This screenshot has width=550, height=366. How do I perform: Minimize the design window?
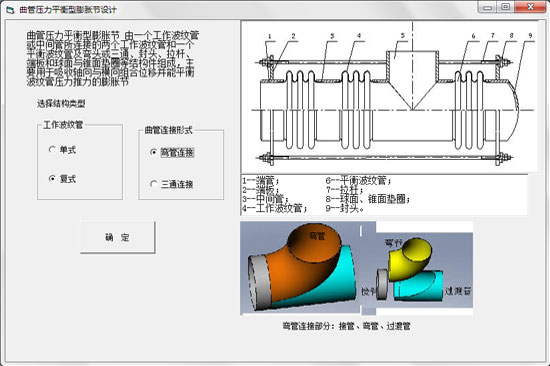tap(488, 7)
